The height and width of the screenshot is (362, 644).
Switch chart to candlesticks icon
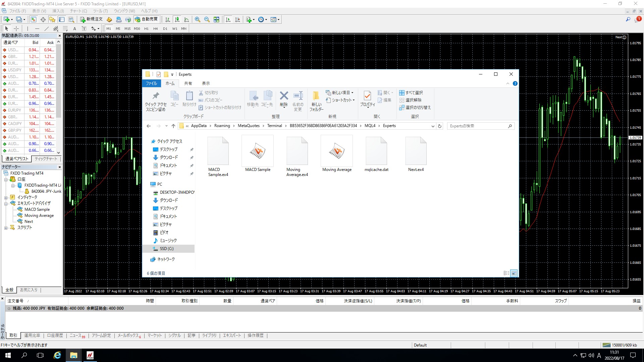[177, 19]
